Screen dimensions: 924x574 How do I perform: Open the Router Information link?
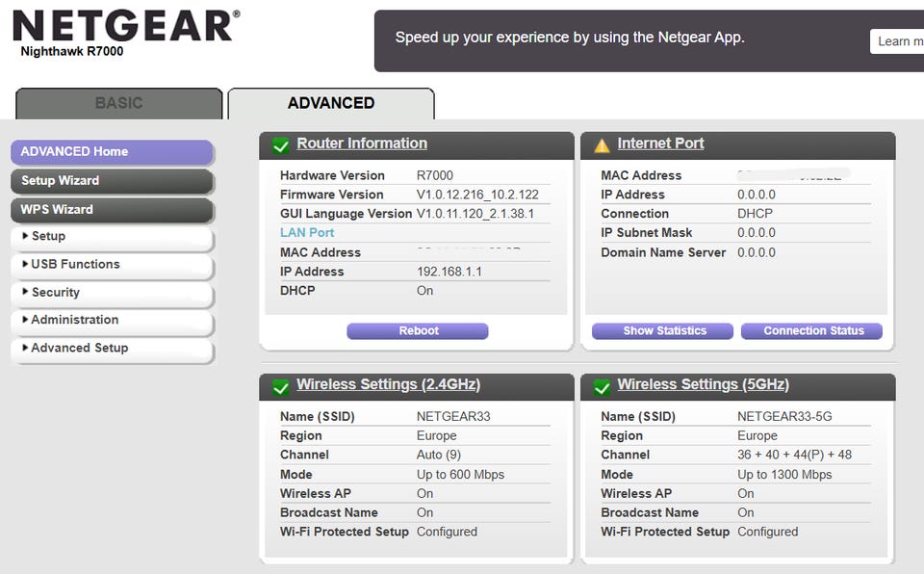pos(362,143)
